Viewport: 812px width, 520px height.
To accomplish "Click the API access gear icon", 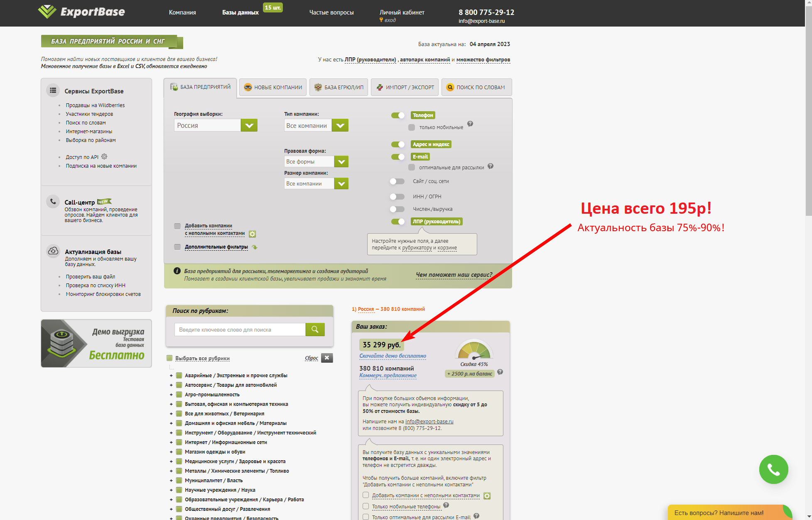I will (x=104, y=157).
